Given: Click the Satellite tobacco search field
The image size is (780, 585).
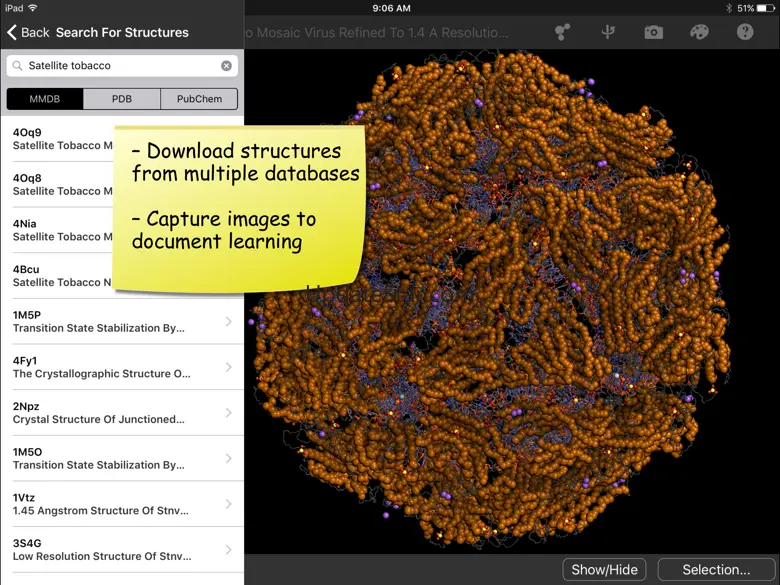Looking at the screenshot, I should tap(120, 66).
